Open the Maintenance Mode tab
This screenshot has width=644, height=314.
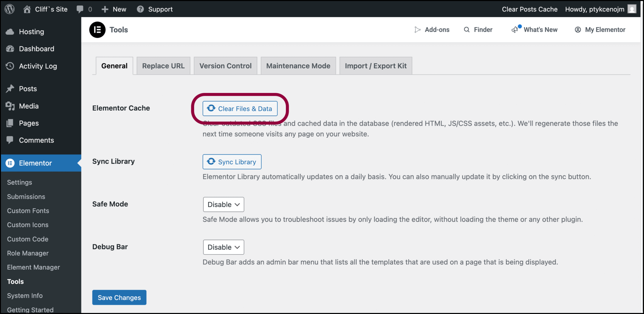[x=298, y=66]
